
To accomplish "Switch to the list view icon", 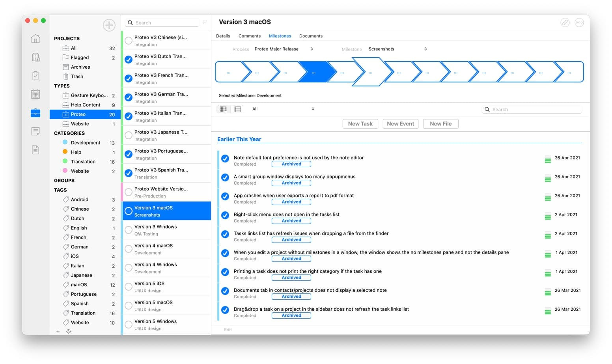I will coord(238,109).
